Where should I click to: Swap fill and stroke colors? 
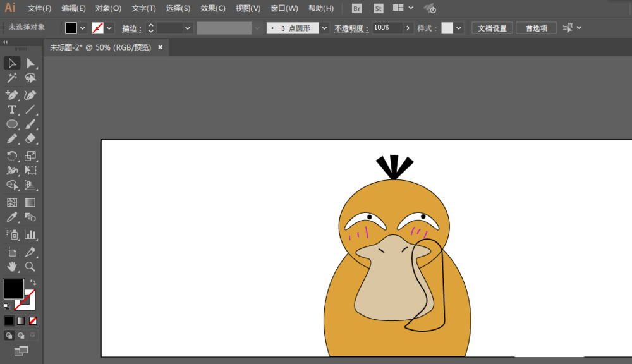pos(33,282)
